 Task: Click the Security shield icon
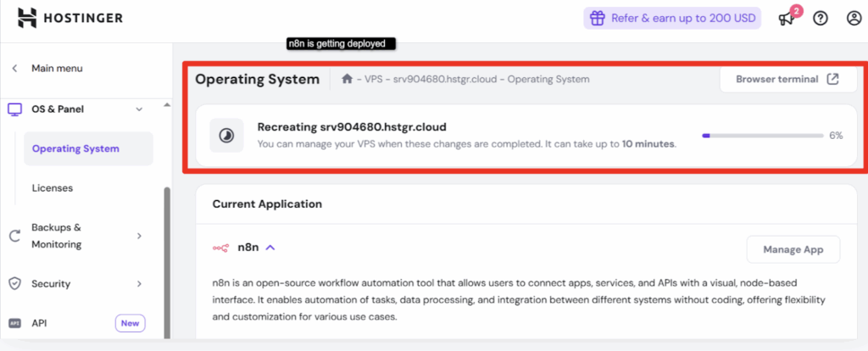tap(15, 283)
